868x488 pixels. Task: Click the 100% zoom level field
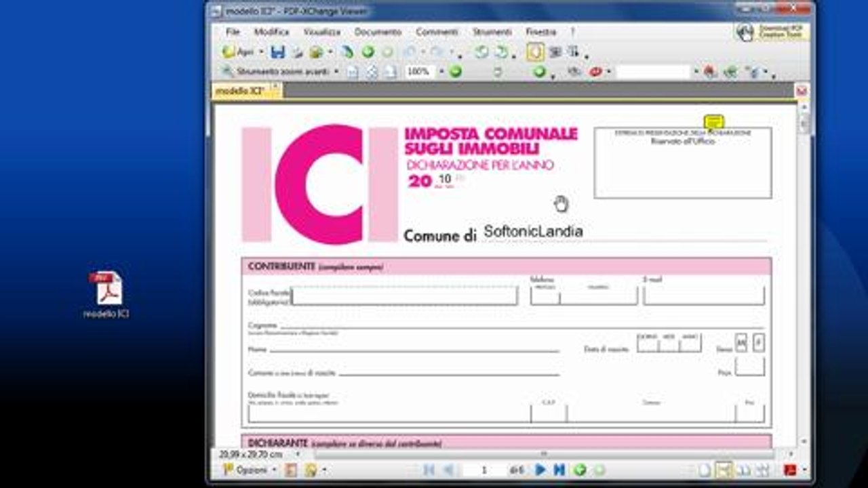[420, 71]
